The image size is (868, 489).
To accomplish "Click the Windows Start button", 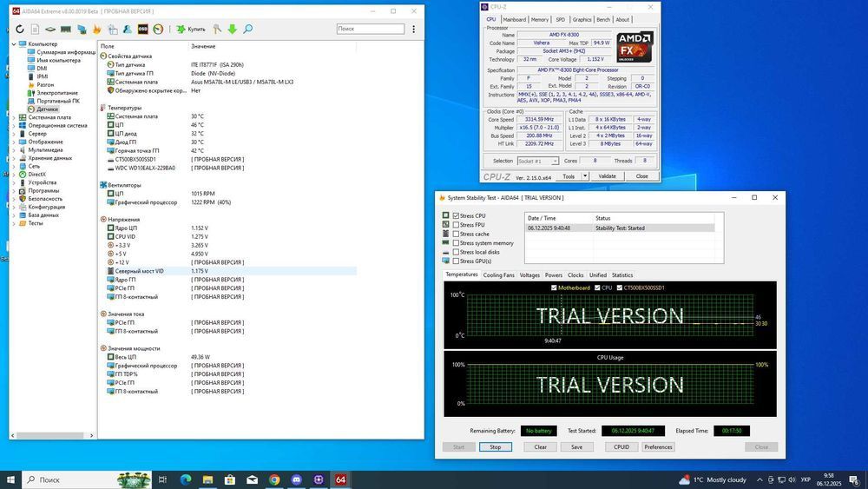I will click(10, 479).
